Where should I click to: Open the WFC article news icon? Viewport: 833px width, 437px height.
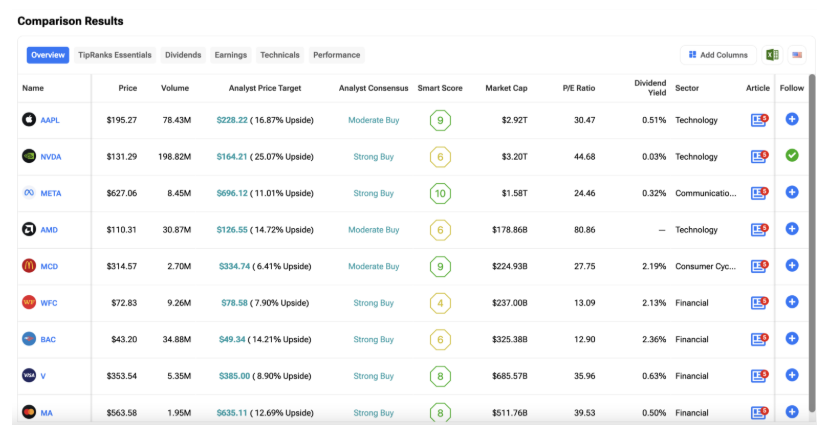coord(759,303)
